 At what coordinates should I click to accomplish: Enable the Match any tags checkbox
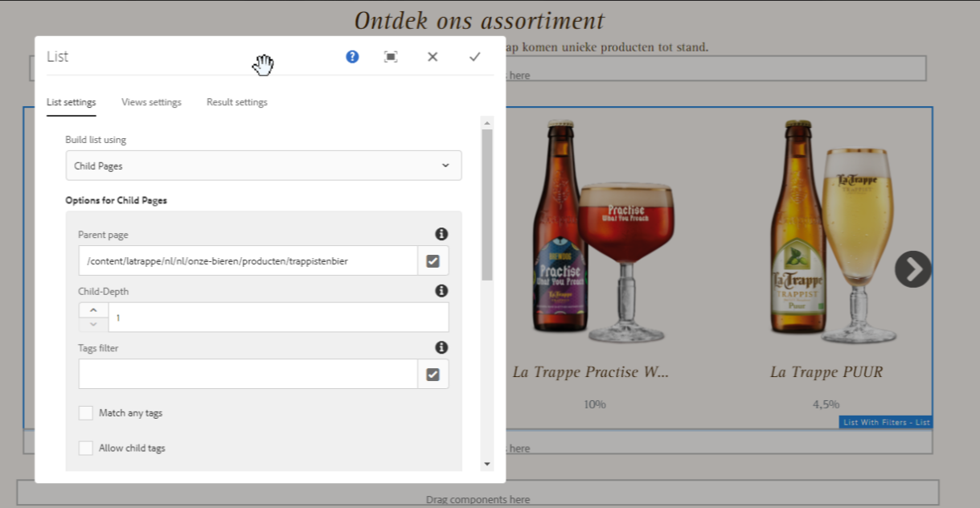[x=85, y=412]
